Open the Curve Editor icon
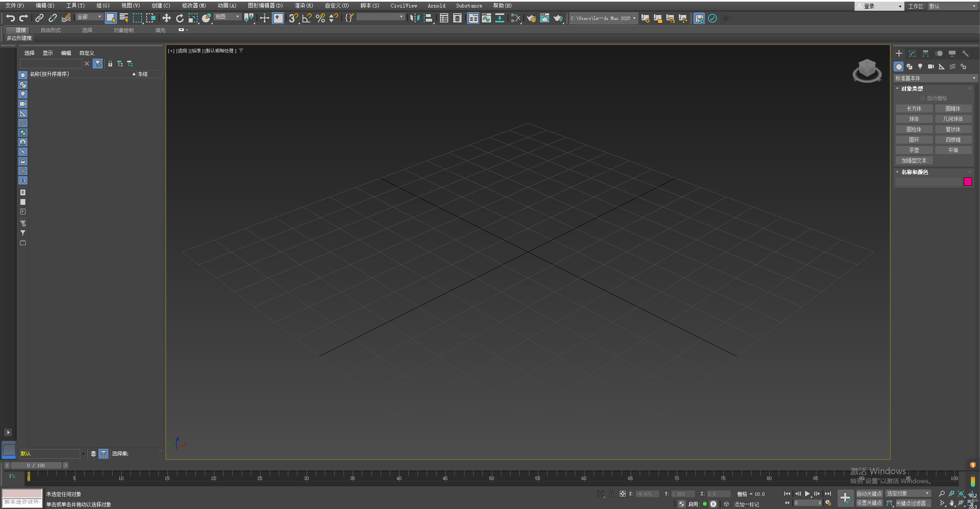 pos(486,18)
